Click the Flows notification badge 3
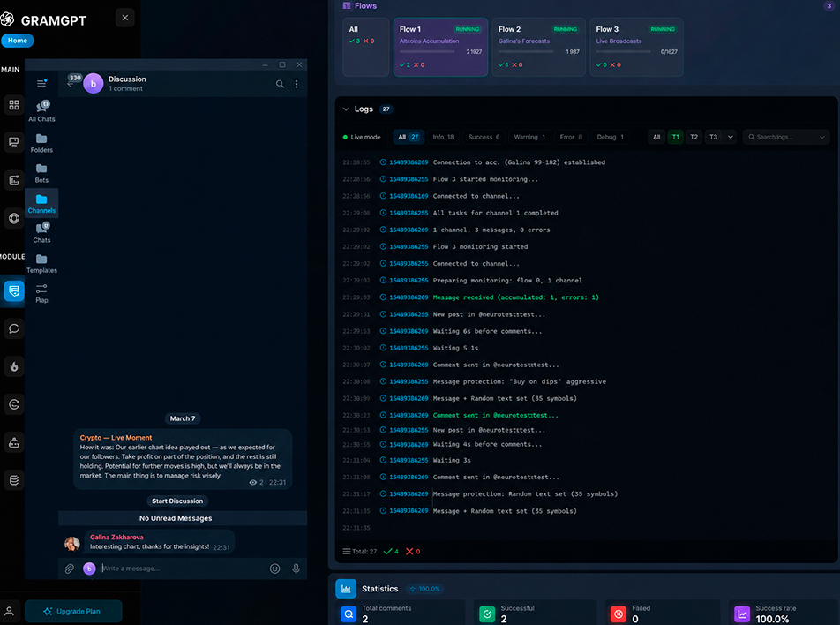 [x=829, y=6]
